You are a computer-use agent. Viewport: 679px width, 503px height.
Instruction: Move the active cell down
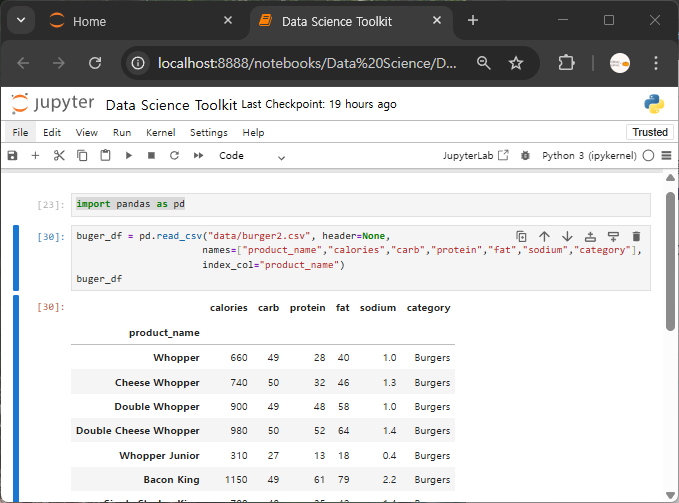tap(567, 236)
